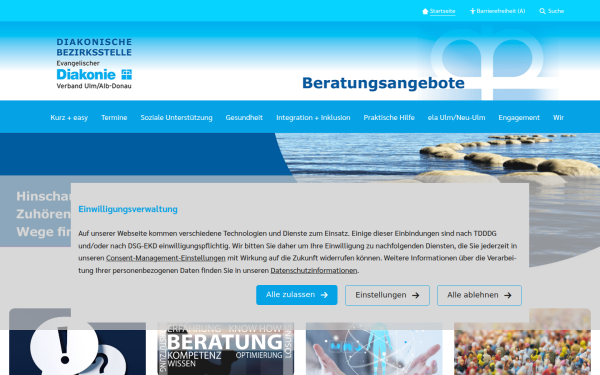Image resolution: width=600 pixels, height=375 pixels.
Task: Click the arrow on Alle zulassen button
Action: 324,295
